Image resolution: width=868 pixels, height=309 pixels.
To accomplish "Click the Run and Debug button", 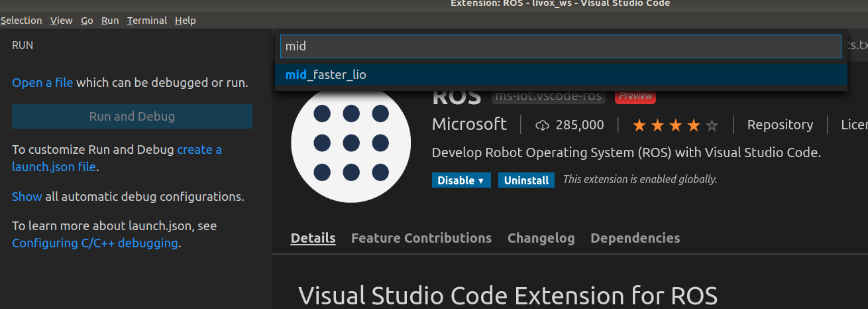I will [132, 117].
